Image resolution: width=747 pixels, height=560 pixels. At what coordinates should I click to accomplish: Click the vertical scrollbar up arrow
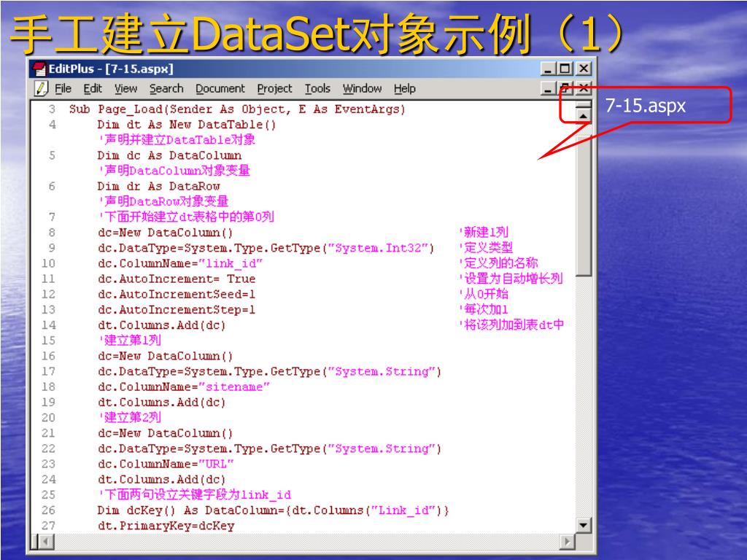tap(583, 116)
